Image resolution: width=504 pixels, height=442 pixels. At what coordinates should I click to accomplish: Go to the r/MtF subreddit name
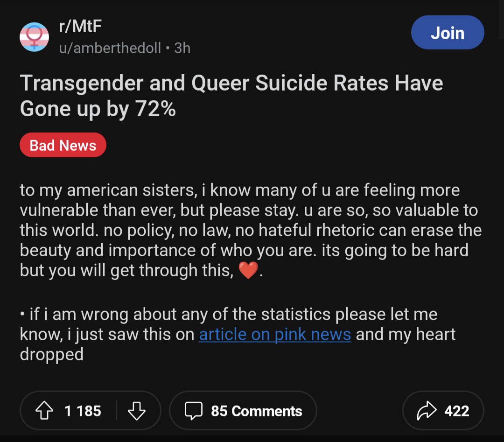point(80,27)
